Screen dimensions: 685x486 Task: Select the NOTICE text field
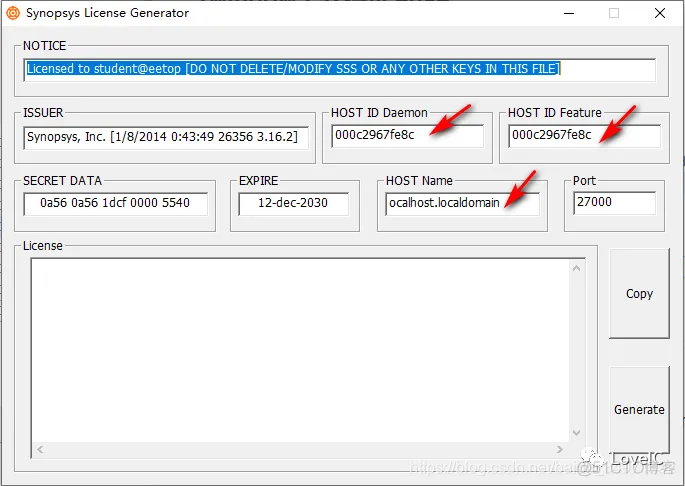click(x=340, y=69)
